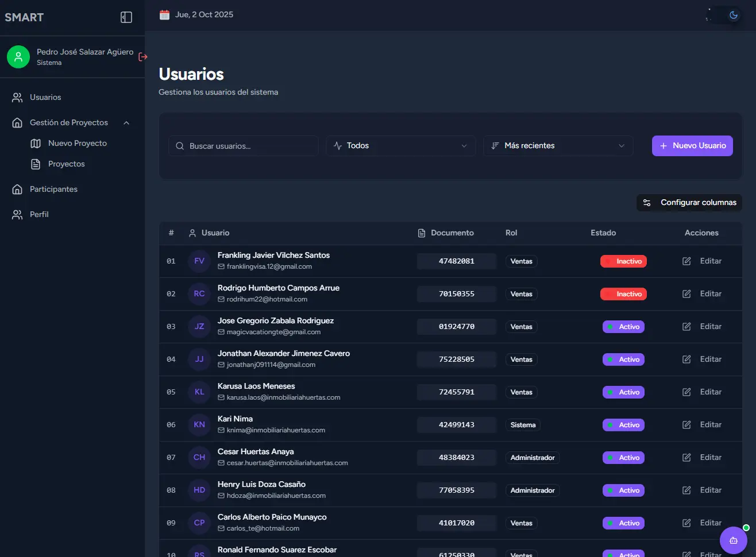This screenshot has width=756, height=557.
Task: Open the Todos status filter dropdown
Action: tap(401, 146)
